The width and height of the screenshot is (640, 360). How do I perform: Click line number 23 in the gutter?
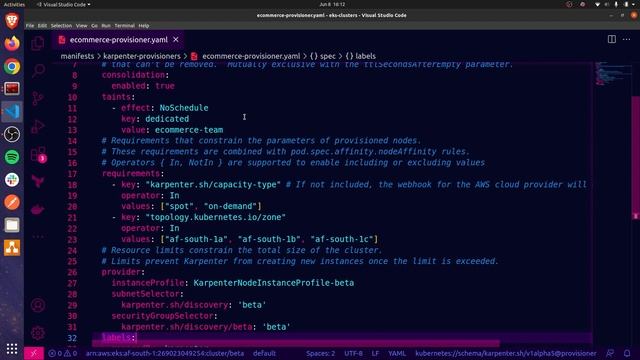coord(72,240)
